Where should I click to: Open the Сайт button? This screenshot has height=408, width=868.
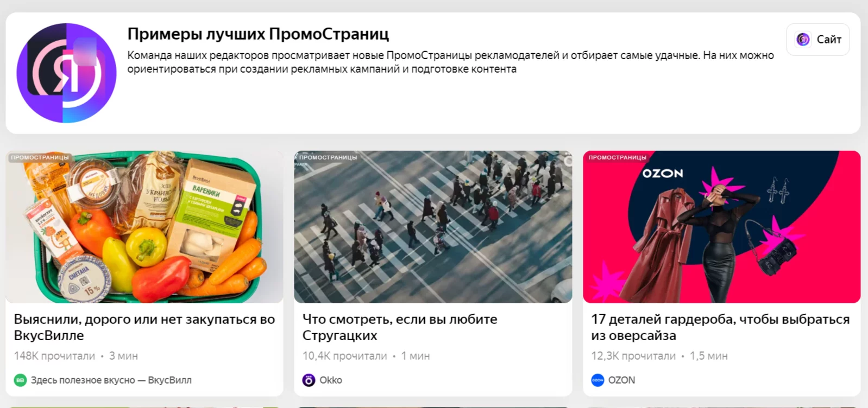pos(817,40)
